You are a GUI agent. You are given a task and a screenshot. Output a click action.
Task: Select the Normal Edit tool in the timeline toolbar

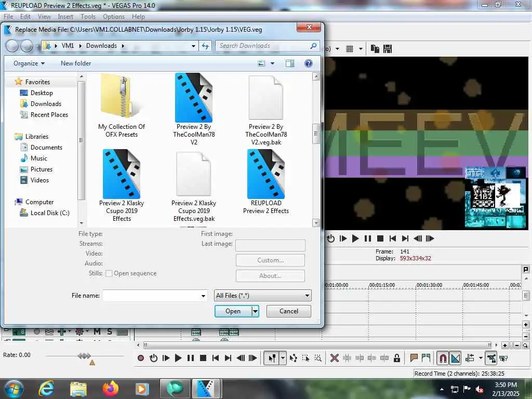(x=272, y=358)
